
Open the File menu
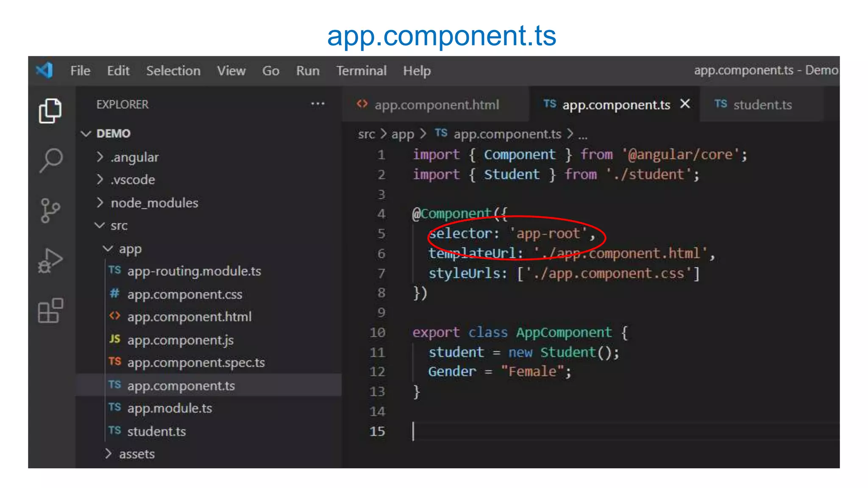click(x=80, y=71)
